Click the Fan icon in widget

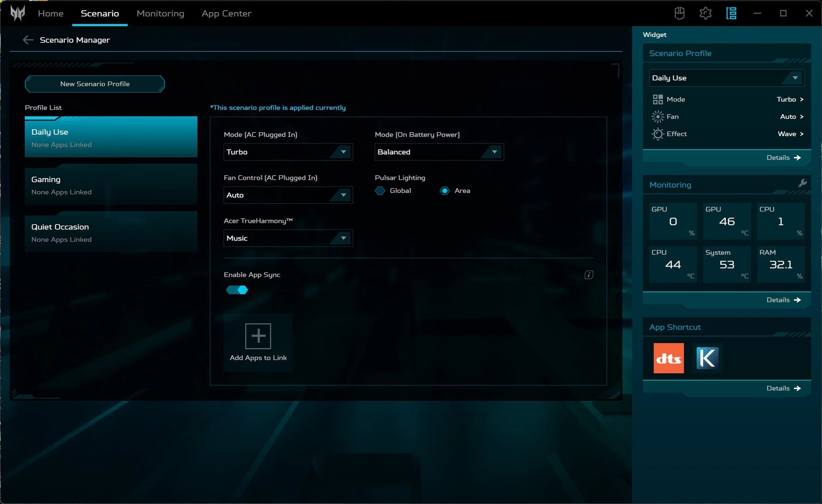coord(658,116)
